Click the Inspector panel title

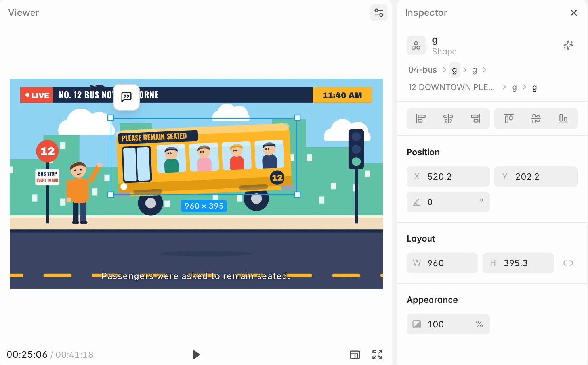pos(426,13)
